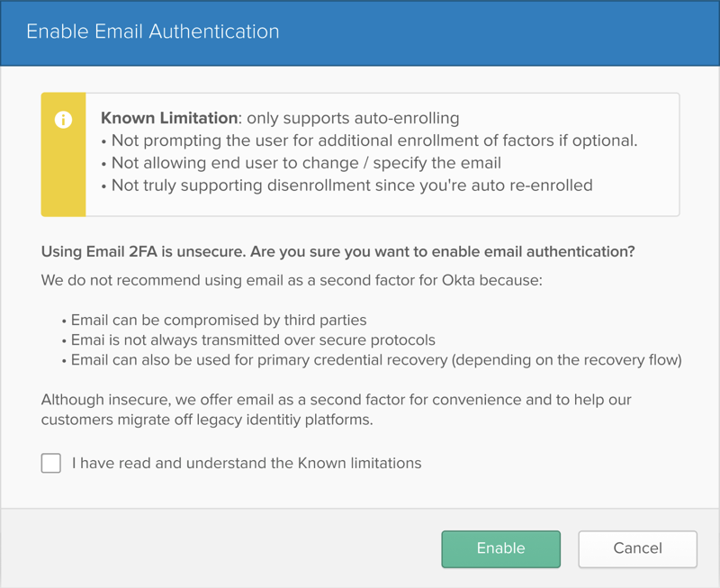Click the info icon in yellow banner

(63, 120)
